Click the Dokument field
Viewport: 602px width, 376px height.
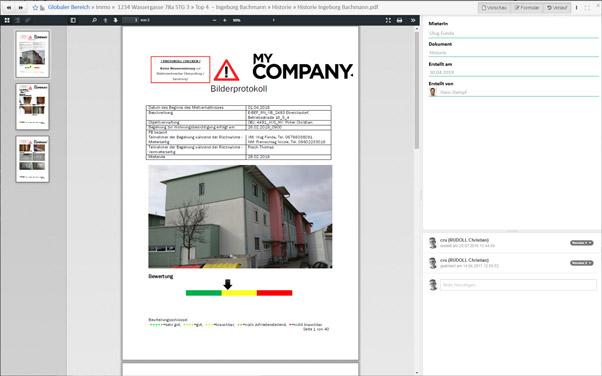pyautogui.click(x=513, y=53)
